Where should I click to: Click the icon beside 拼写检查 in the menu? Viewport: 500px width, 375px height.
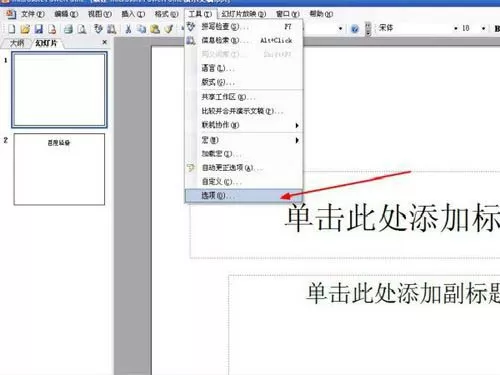coord(191,26)
